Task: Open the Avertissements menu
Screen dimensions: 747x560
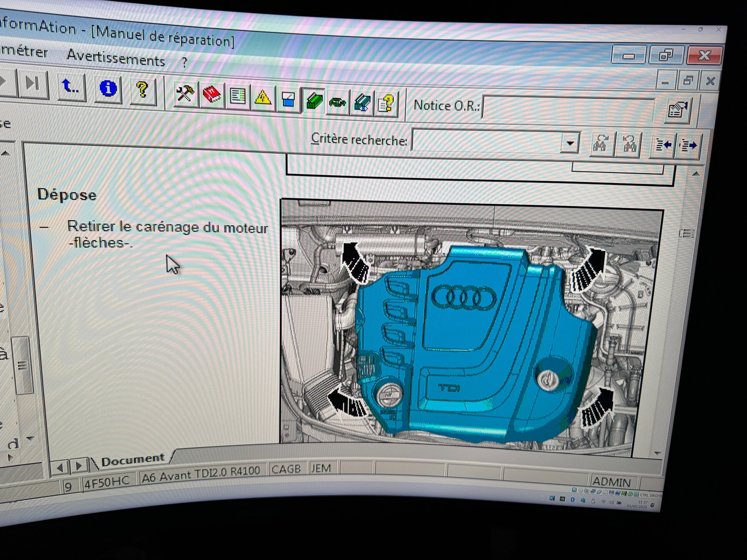Action: click(x=116, y=58)
